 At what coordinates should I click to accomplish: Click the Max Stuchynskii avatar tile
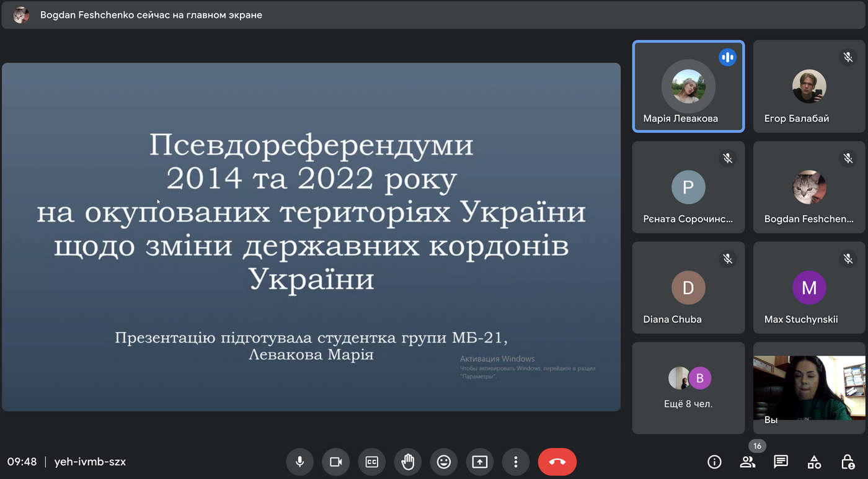(809, 287)
